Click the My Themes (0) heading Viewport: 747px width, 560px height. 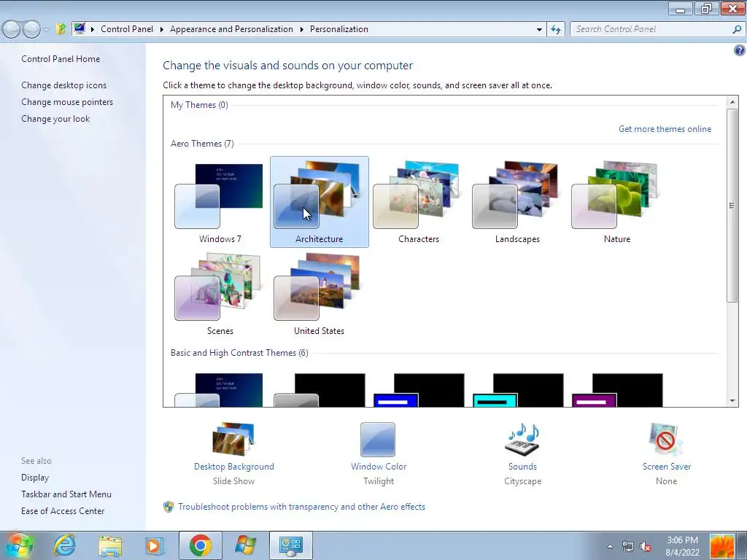point(199,105)
